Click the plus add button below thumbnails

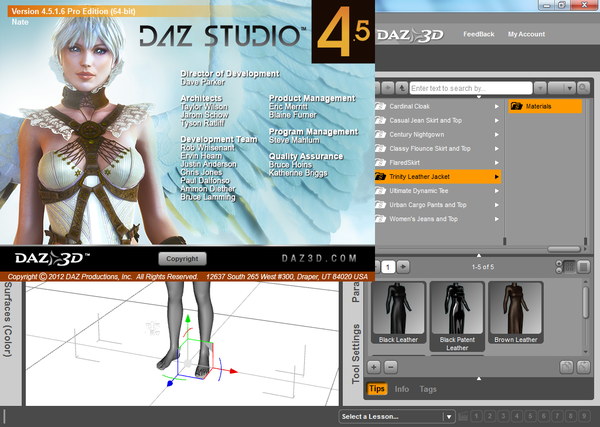click(x=373, y=367)
